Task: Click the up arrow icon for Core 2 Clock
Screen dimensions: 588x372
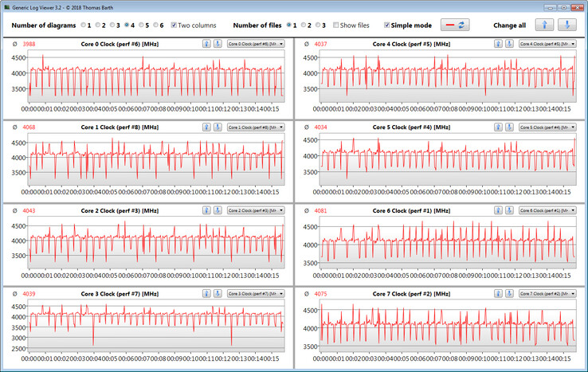Action: 206,210
